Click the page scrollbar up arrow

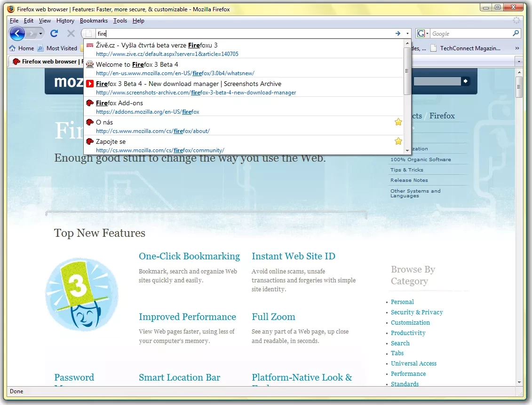(x=519, y=72)
